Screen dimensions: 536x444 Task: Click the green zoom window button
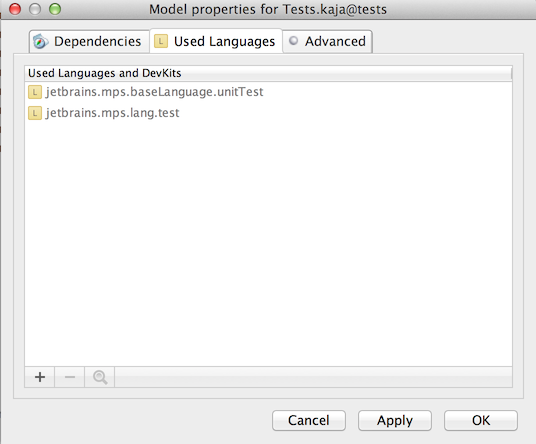point(55,9)
